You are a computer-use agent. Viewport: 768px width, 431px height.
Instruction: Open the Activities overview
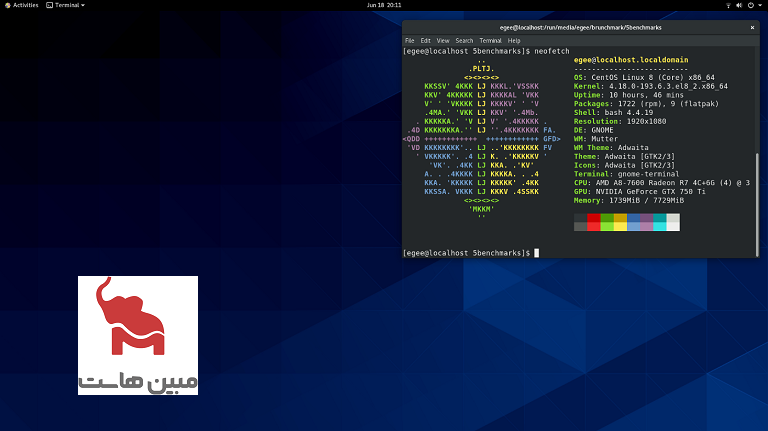coord(22,5)
